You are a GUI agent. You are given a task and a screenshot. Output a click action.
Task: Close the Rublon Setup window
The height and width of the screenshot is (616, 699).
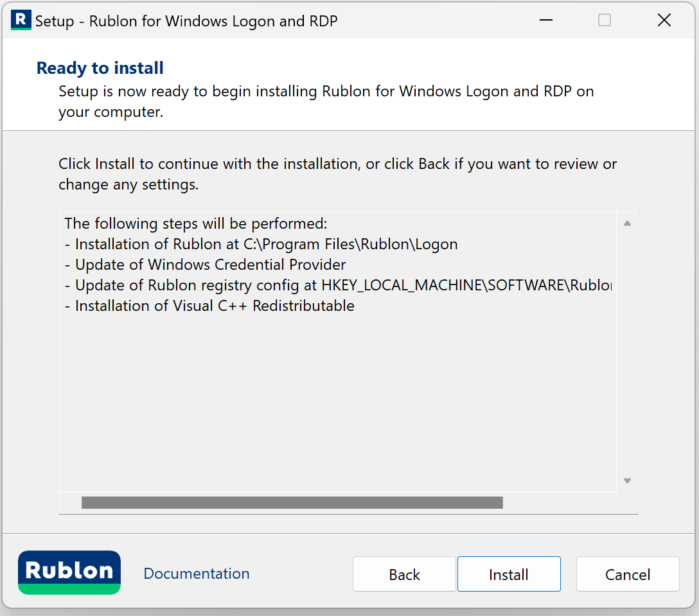[x=664, y=21]
